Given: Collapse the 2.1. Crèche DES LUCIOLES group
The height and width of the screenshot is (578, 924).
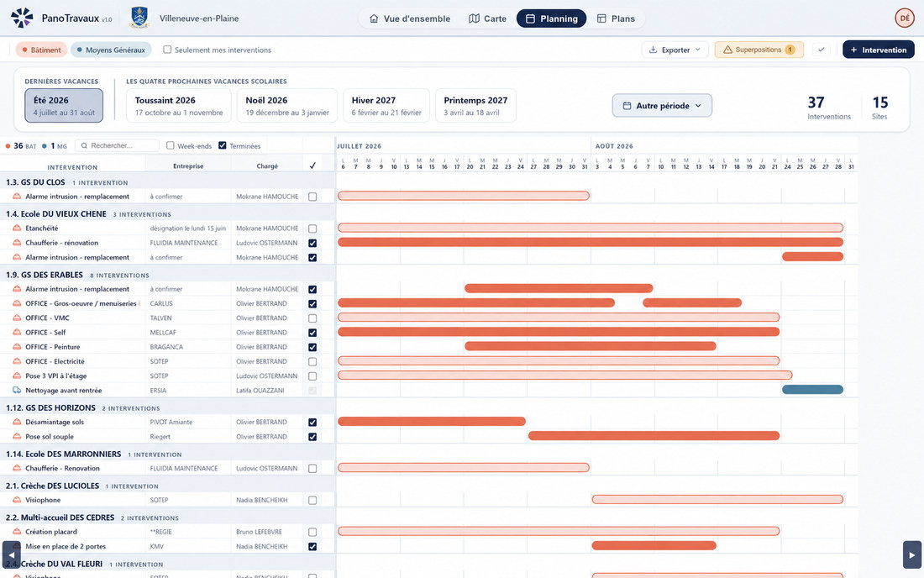Looking at the screenshot, I should point(167,486).
